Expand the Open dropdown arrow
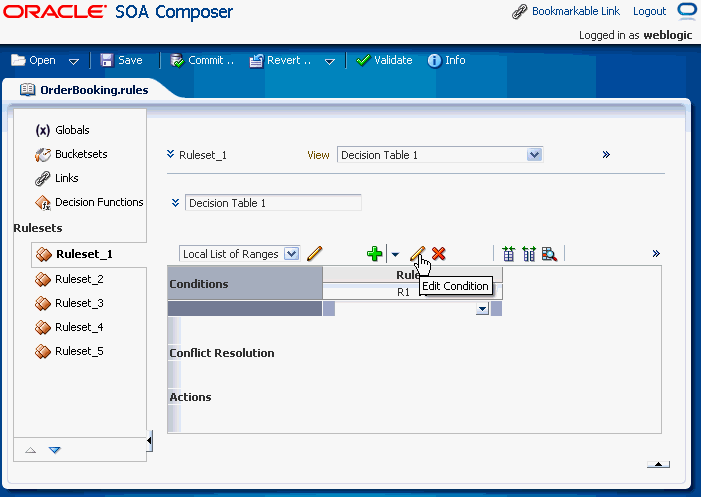This screenshot has height=497, width=701. [74, 61]
